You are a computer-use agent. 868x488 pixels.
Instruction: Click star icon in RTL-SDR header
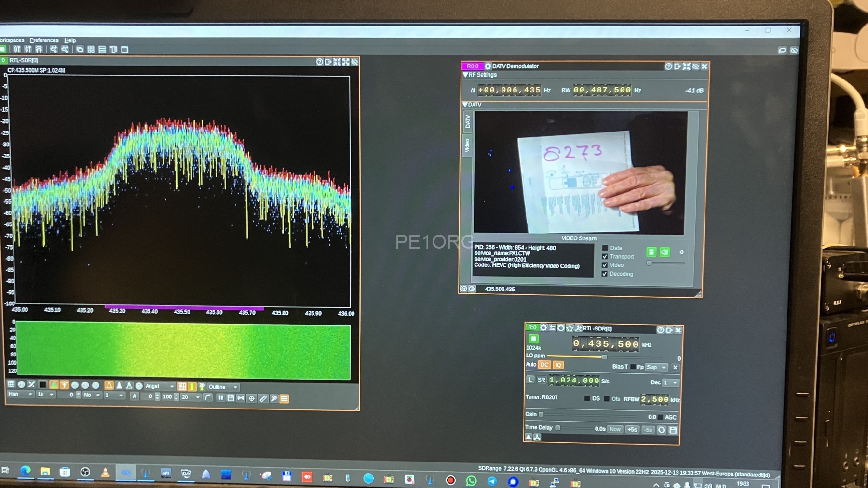(x=570, y=328)
